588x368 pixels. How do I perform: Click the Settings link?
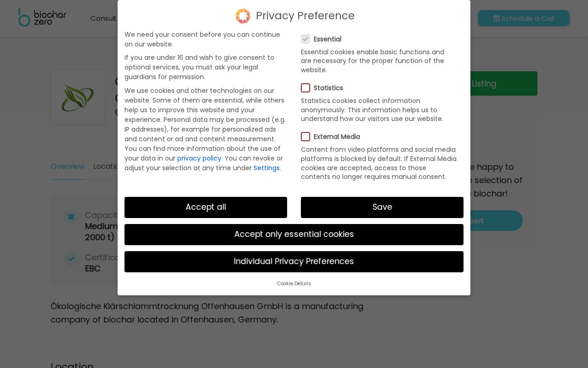click(x=266, y=168)
